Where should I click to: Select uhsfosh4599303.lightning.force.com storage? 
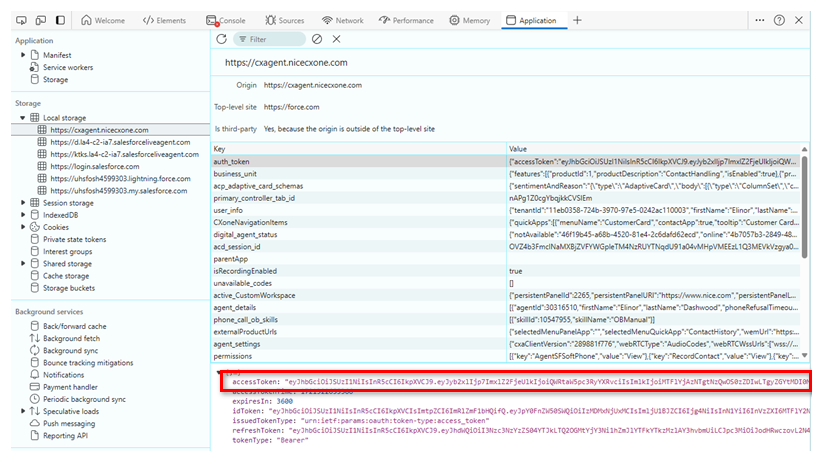(x=120, y=179)
